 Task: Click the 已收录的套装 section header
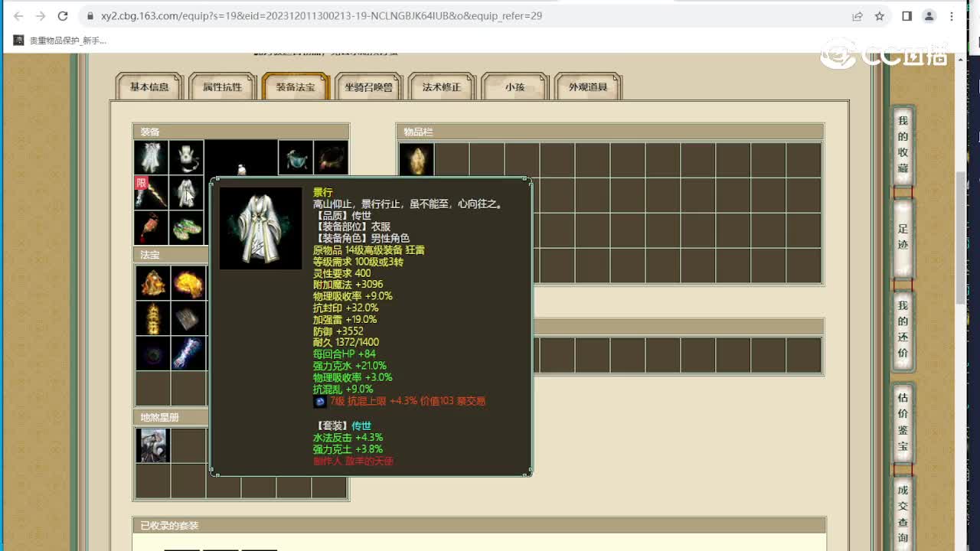coord(479,525)
